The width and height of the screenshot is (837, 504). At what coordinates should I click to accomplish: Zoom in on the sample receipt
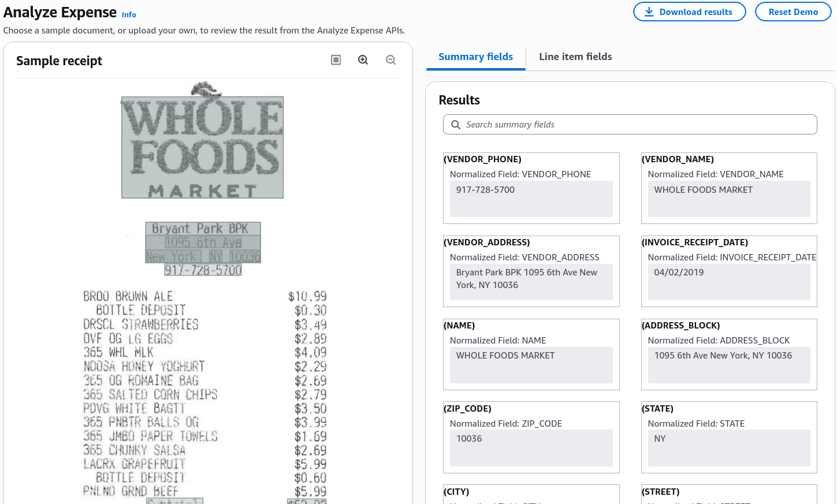[363, 60]
